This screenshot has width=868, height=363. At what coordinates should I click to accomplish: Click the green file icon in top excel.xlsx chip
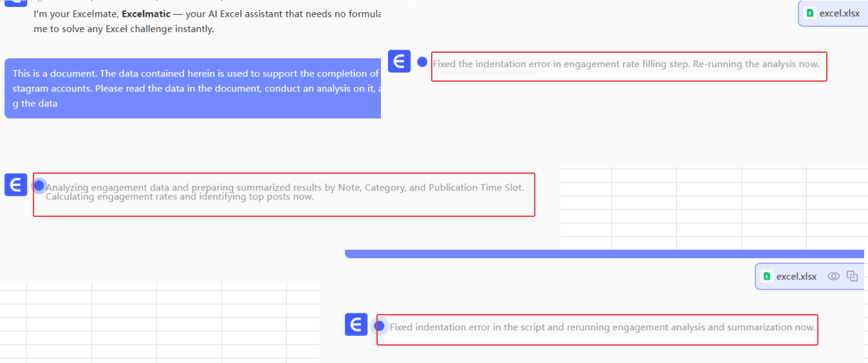(x=809, y=13)
